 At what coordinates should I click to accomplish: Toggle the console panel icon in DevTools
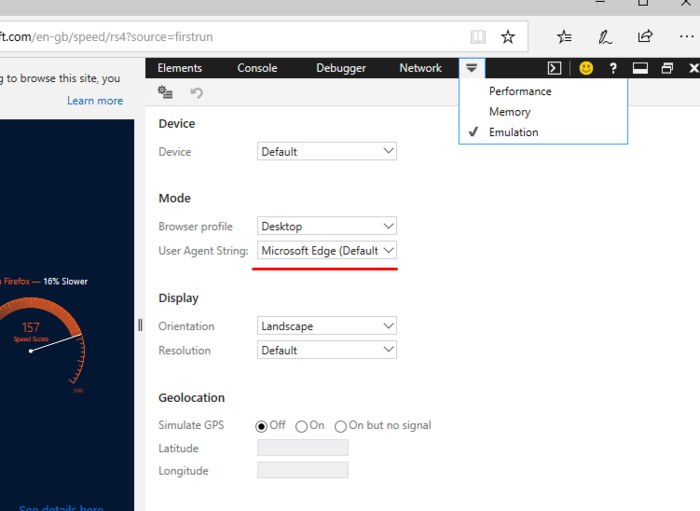pos(554,68)
